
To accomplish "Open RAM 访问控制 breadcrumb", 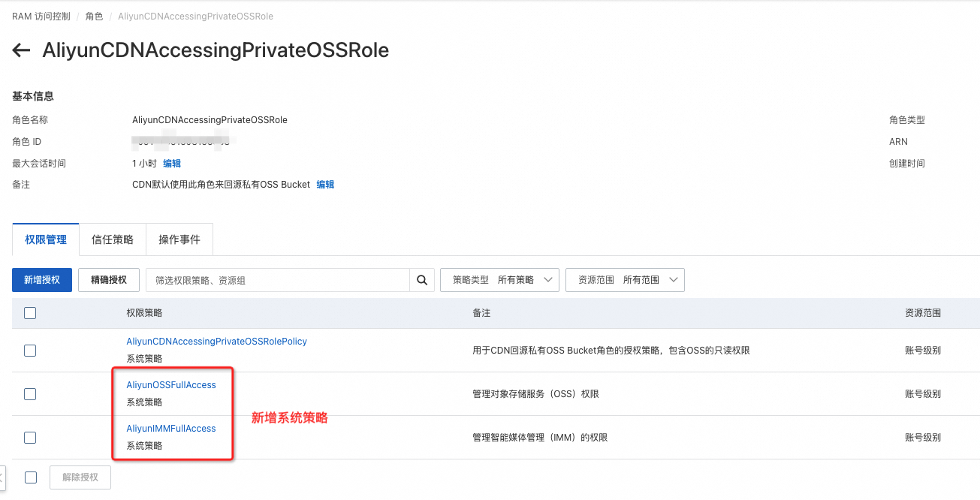I will tap(41, 16).
